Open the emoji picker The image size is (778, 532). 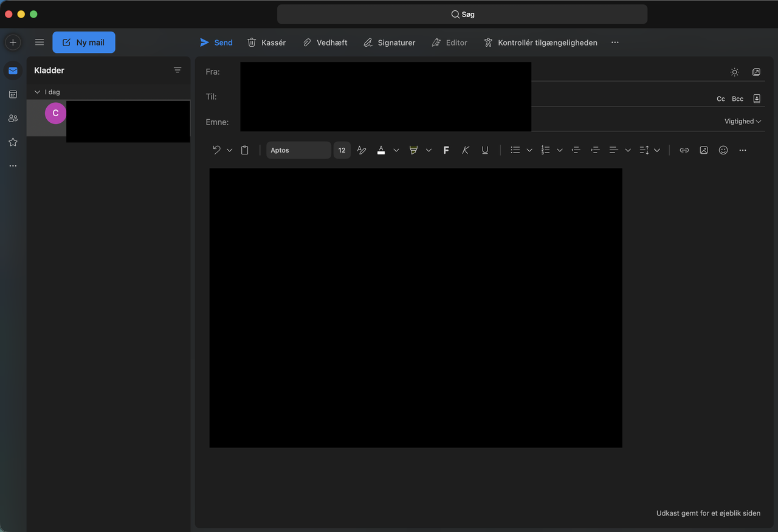723,150
